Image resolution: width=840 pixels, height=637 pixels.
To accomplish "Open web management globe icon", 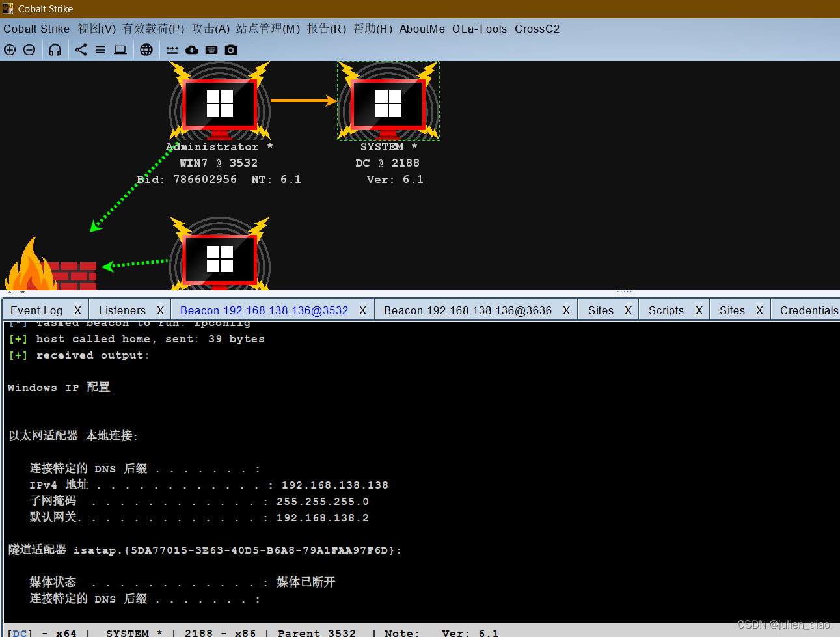I will pyautogui.click(x=146, y=50).
